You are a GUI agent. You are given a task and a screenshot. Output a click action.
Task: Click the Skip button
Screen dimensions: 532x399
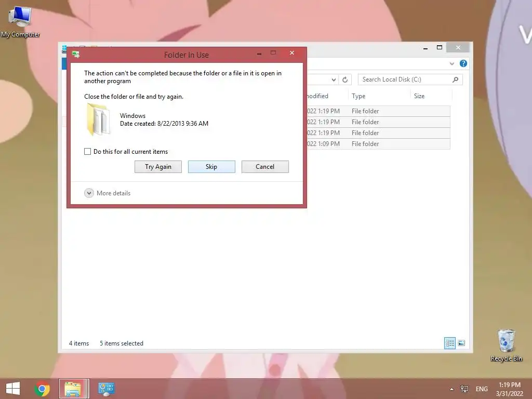[211, 167]
